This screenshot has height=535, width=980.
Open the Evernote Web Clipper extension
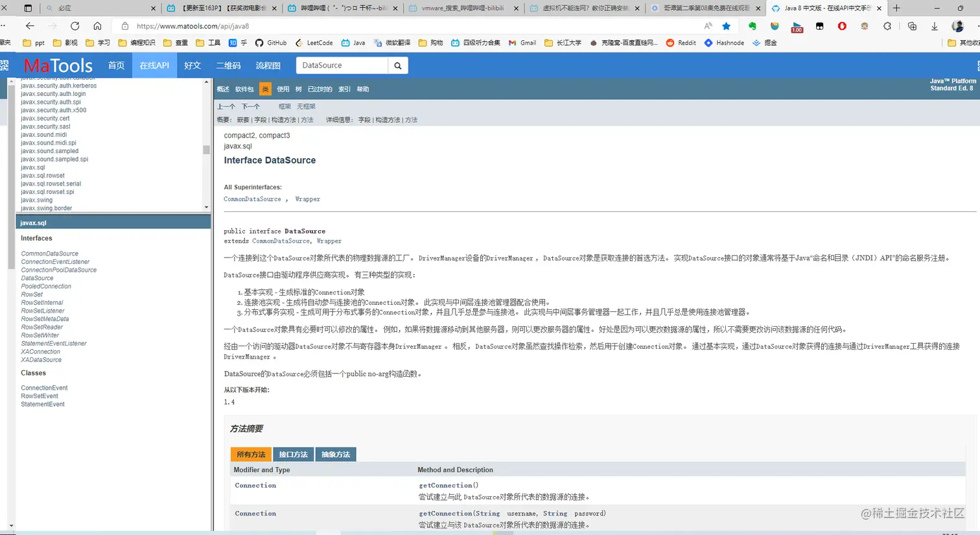tap(753, 26)
